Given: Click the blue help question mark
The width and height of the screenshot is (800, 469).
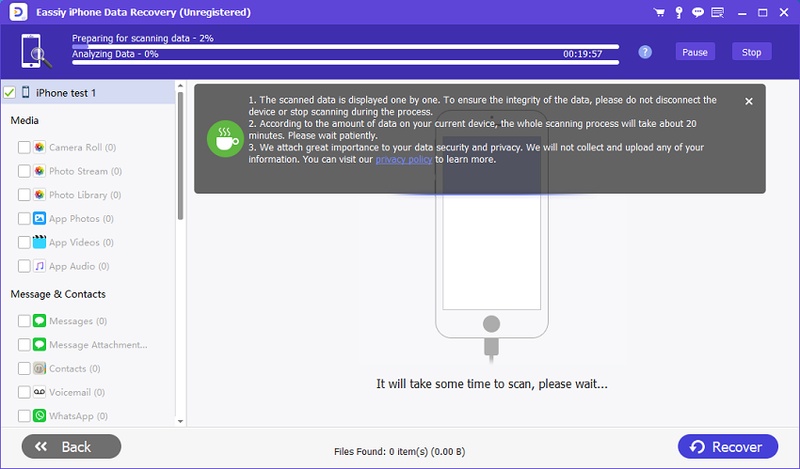Looking at the screenshot, I should coord(645,52).
